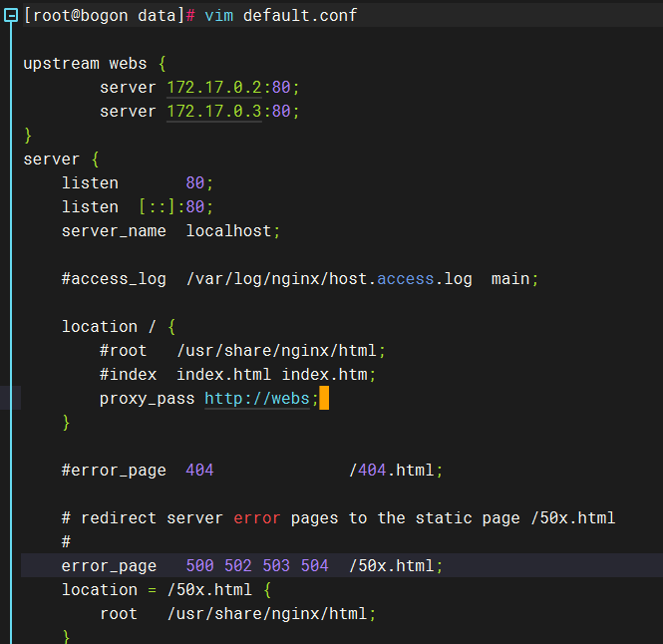Click 'error_page' on highlighted line
The height and width of the screenshot is (644, 663).
(x=109, y=566)
